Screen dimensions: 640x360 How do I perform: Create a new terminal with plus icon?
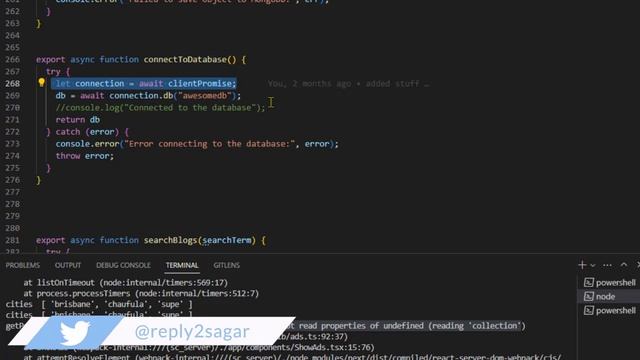tap(582, 265)
